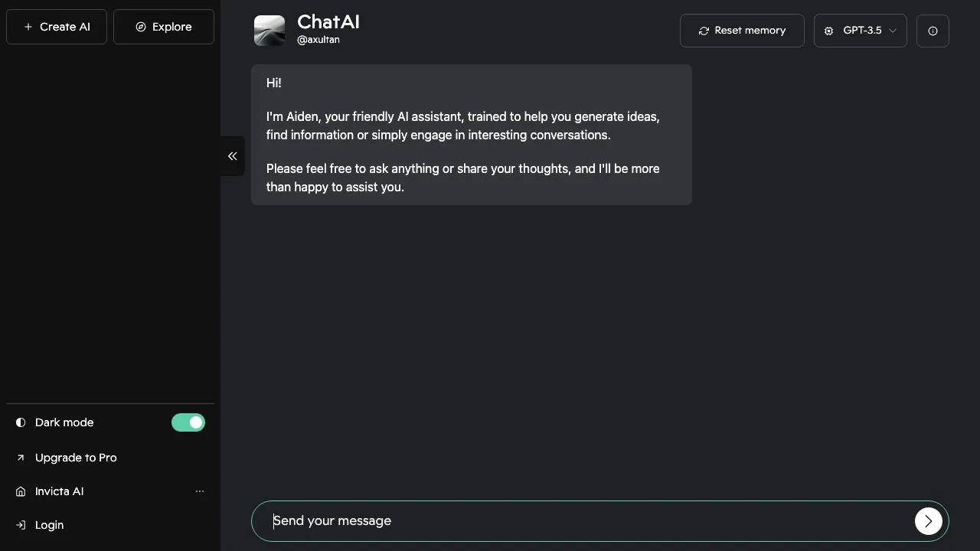980x551 pixels.
Task: Click the @axultran handle
Action: click(x=318, y=40)
